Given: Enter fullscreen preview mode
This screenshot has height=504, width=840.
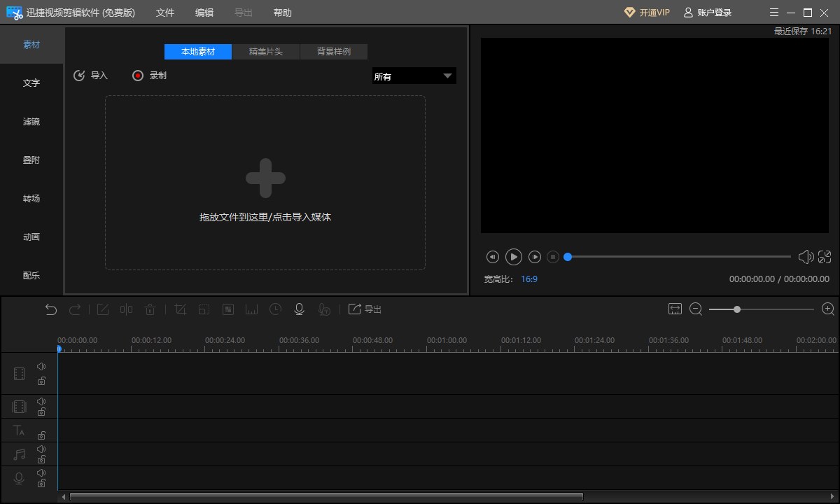Looking at the screenshot, I should (825, 257).
